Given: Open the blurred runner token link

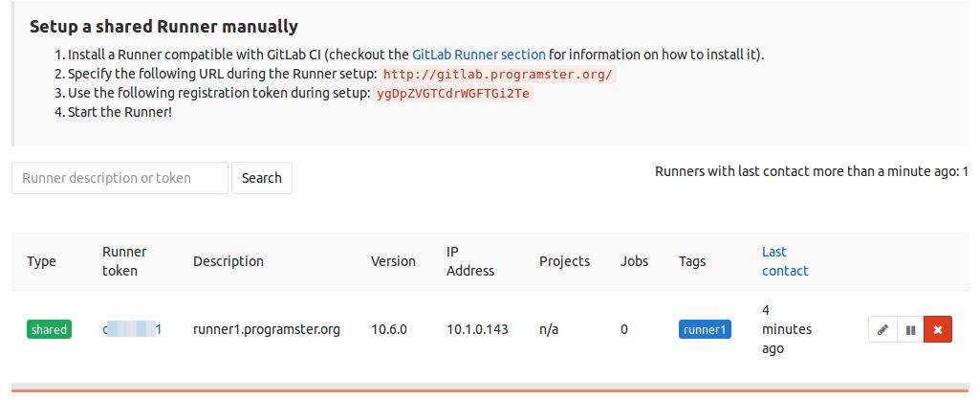Looking at the screenshot, I should 133,329.
